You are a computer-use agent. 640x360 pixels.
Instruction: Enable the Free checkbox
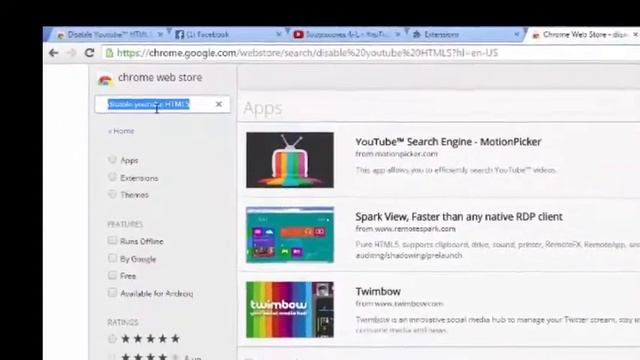click(x=112, y=275)
